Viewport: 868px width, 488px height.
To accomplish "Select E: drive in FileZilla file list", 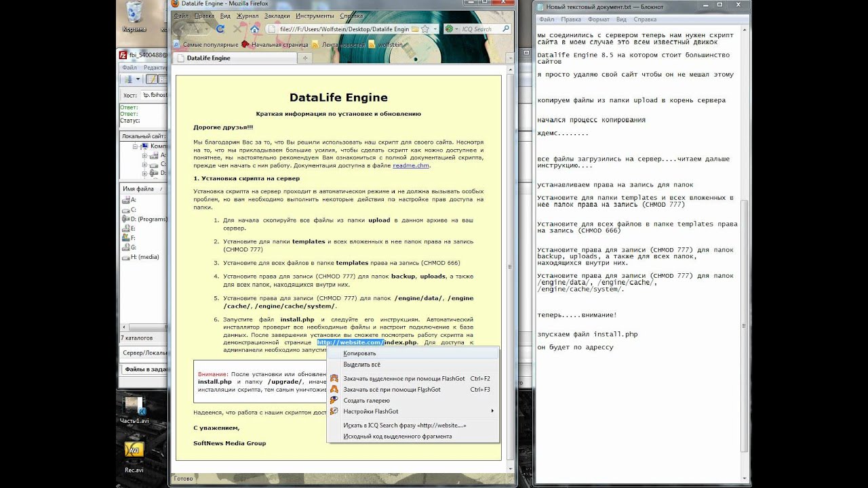I will pos(129,228).
